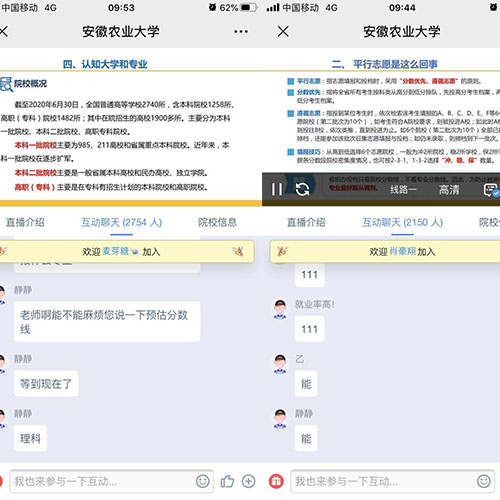Tap the 理科 chat message

tap(30, 438)
